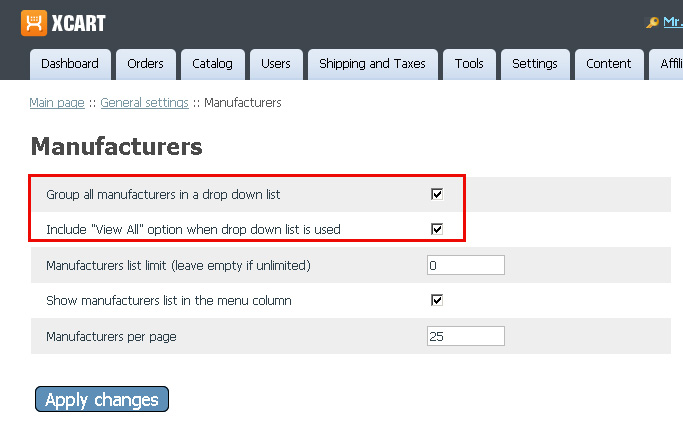Switch to the Orders tab

click(145, 64)
